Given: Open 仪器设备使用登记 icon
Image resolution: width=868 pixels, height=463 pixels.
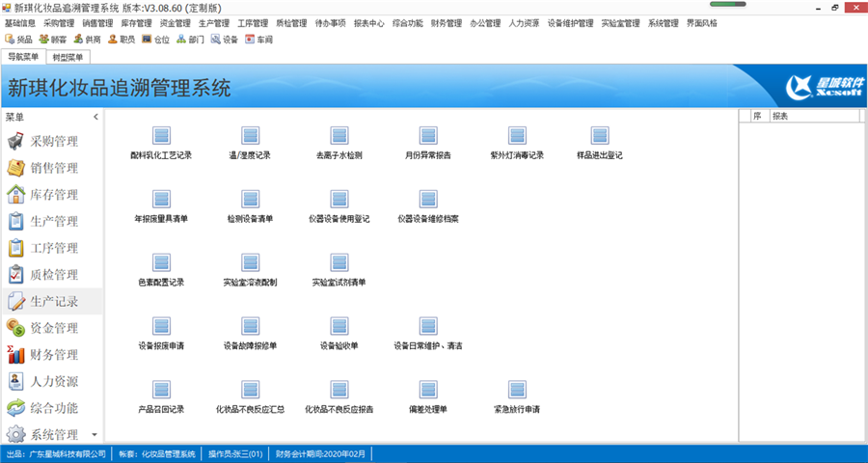Looking at the screenshot, I should click(339, 200).
